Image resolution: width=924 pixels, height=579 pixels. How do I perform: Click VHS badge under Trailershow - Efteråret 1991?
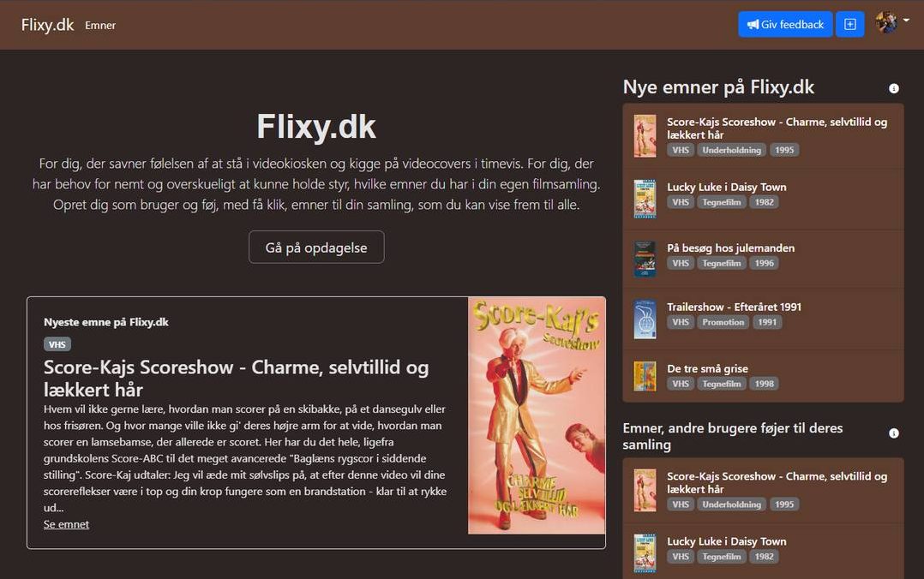(681, 322)
